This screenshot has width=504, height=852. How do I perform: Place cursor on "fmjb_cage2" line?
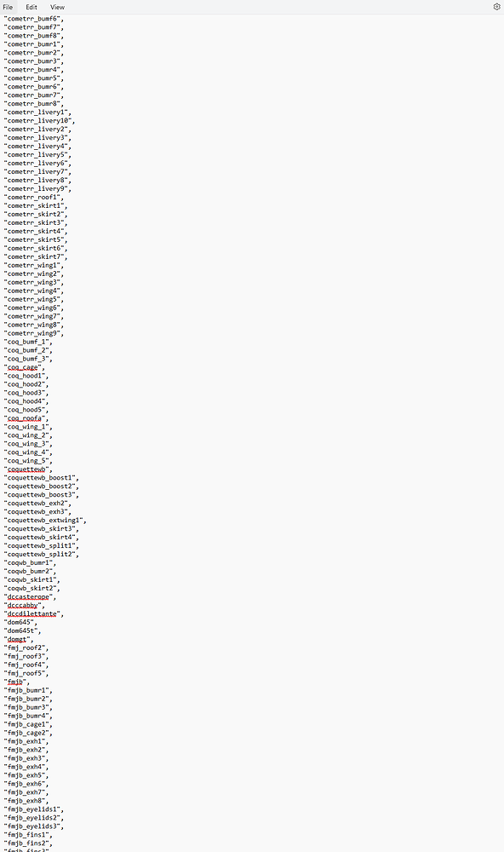28,733
